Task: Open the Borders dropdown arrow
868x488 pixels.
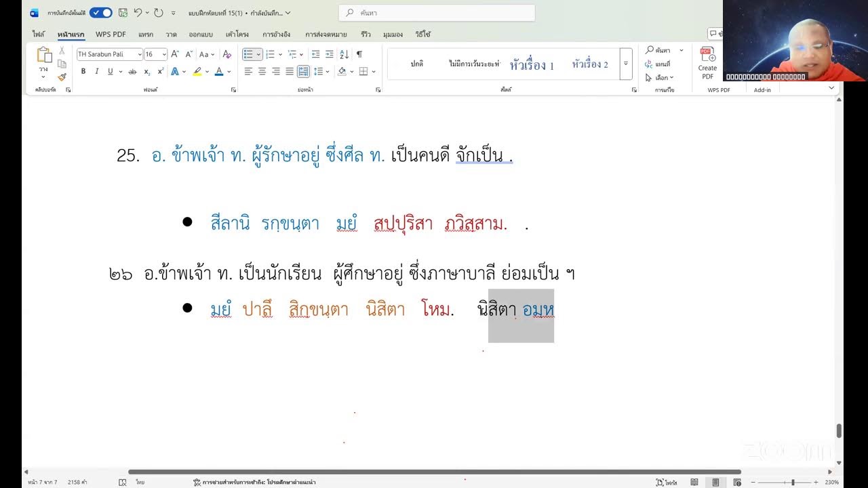Action: click(x=373, y=71)
